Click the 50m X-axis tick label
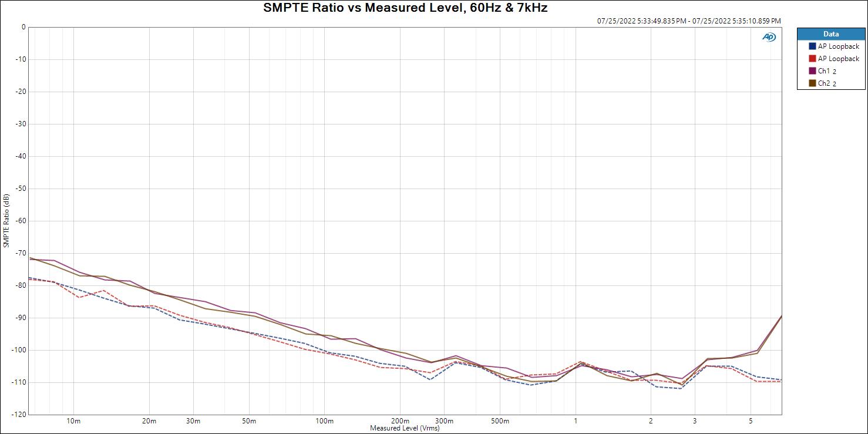 249,421
